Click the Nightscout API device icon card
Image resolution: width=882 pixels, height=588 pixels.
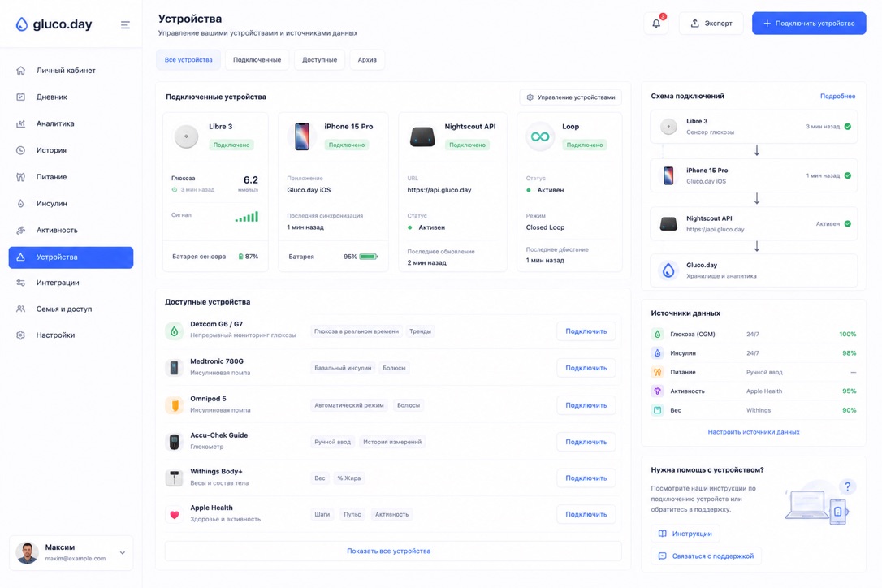[x=422, y=136]
